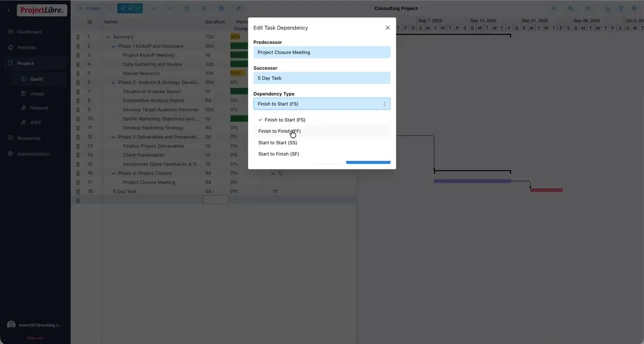Click the Sign out link
This screenshot has height=344, width=644.
click(35, 338)
